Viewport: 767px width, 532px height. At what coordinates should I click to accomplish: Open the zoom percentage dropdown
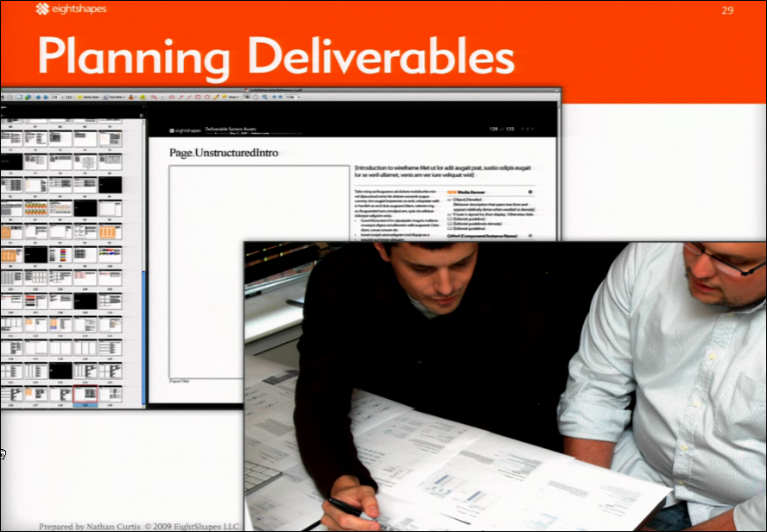pyautogui.click(x=291, y=97)
